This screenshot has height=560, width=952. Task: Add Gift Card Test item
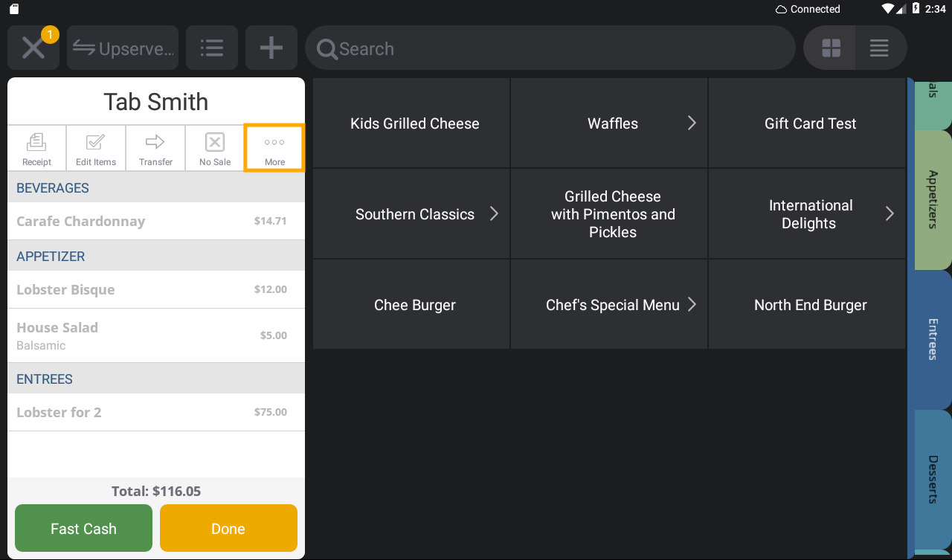tap(807, 123)
